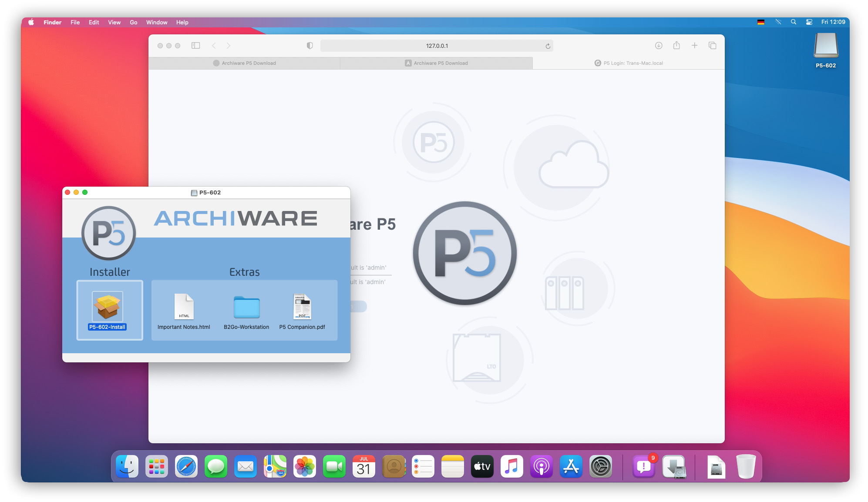Screen dimensions: 868x502
Task: Open Finder from the Dock
Action: [127, 467]
